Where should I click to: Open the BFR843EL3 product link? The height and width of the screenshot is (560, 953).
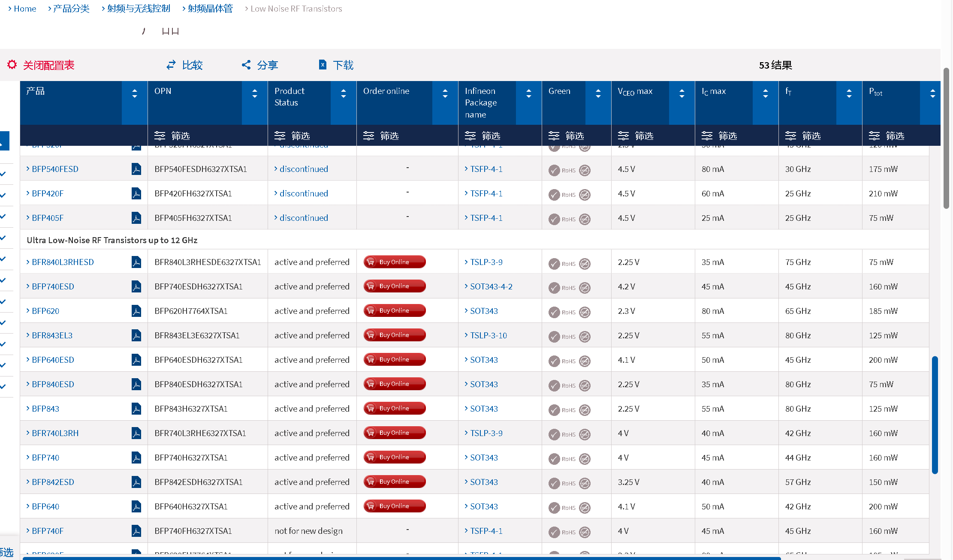52,335
